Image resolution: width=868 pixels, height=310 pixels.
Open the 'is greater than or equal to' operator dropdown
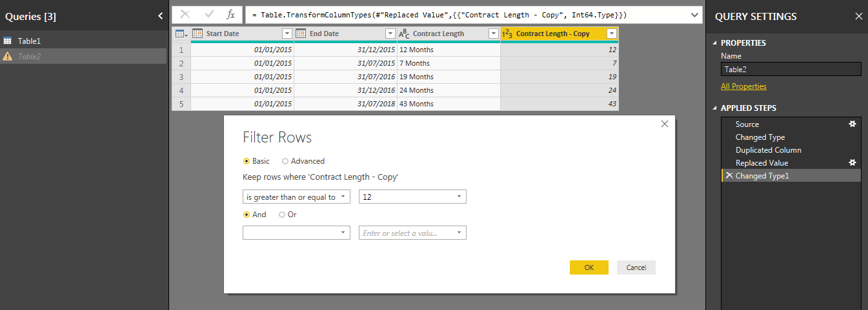pos(296,197)
